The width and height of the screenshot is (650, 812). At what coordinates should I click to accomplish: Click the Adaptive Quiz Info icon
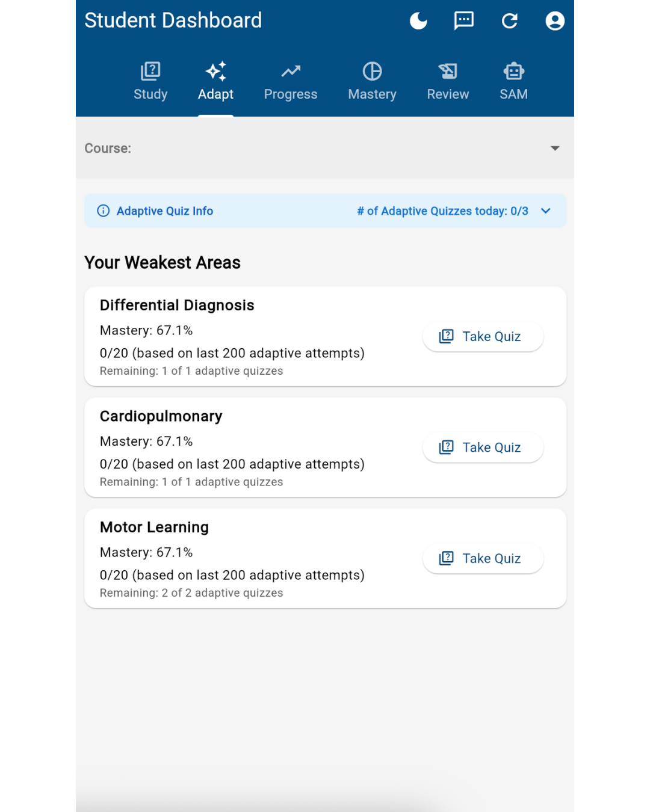[104, 211]
